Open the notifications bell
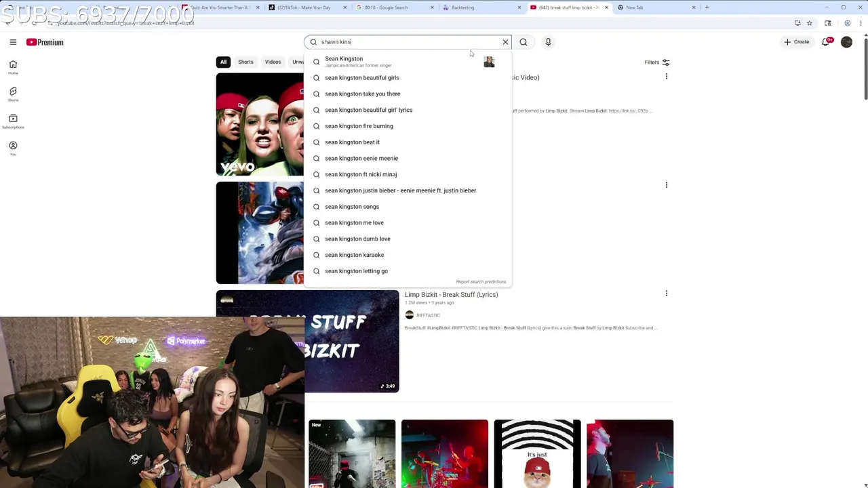Image resolution: width=868 pixels, height=488 pixels. pyautogui.click(x=826, y=42)
